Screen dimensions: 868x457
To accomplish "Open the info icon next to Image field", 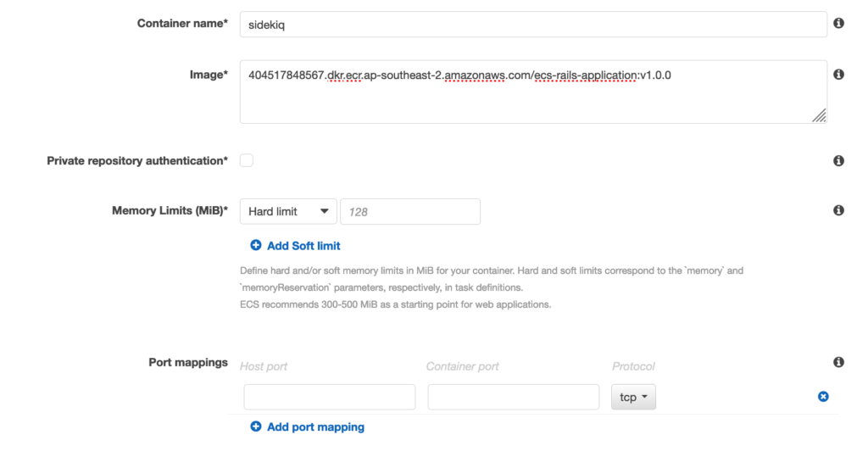I will coord(838,75).
